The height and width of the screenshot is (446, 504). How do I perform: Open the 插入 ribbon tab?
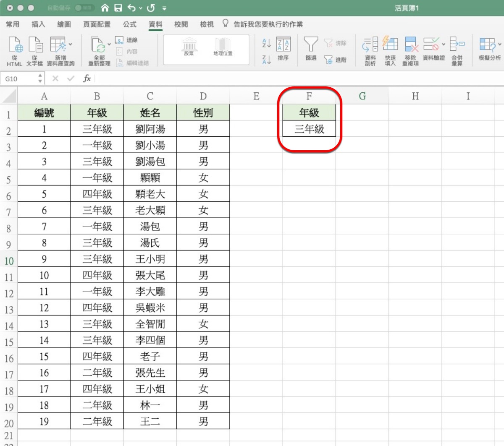(38, 24)
